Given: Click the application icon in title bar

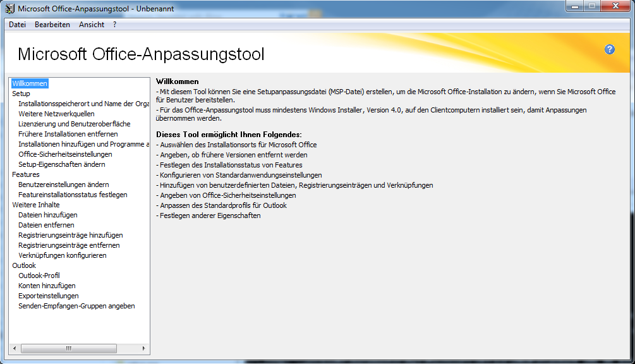Looking at the screenshot, I should click(9, 8).
